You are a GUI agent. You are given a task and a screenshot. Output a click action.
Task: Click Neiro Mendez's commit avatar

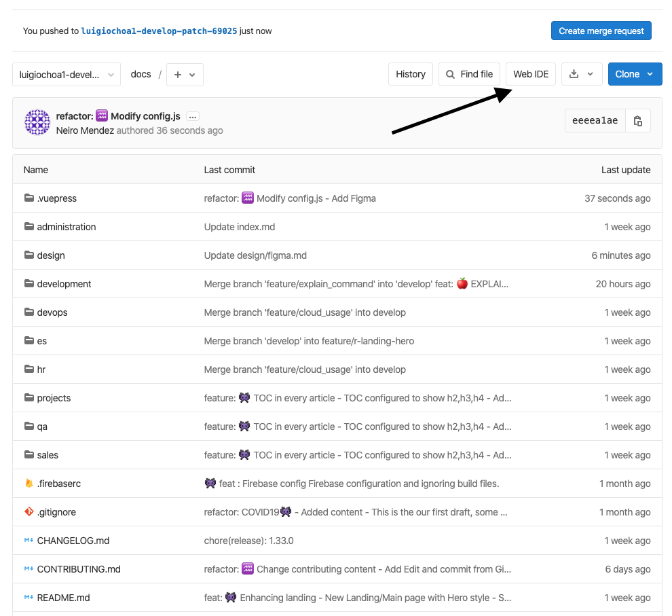pos(37,123)
